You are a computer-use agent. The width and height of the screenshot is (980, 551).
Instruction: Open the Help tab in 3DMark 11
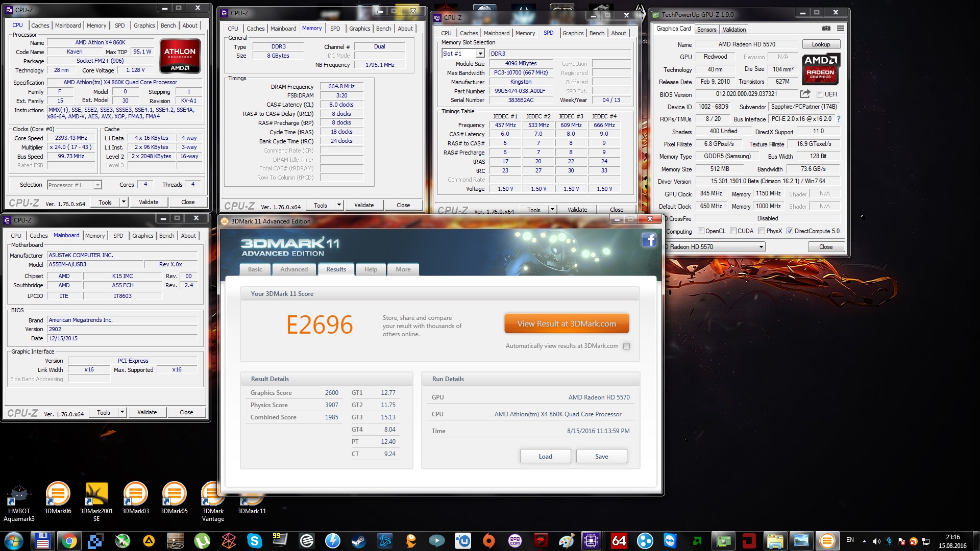point(371,269)
